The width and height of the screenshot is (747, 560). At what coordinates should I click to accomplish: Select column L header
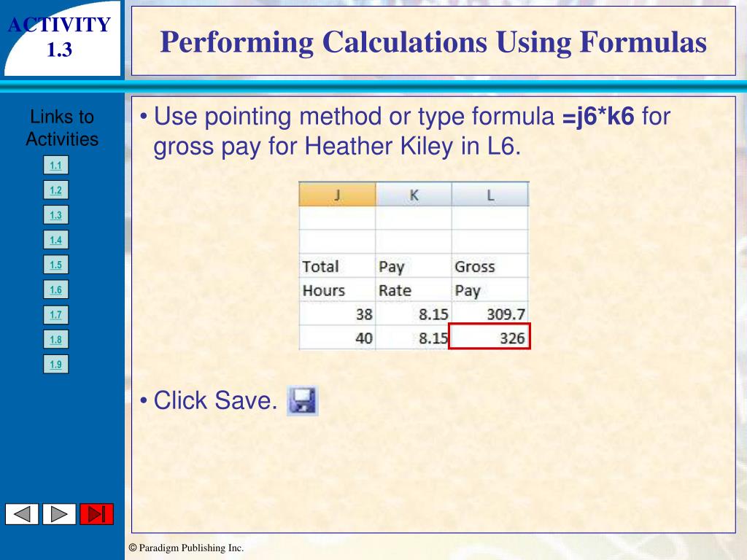tap(490, 194)
